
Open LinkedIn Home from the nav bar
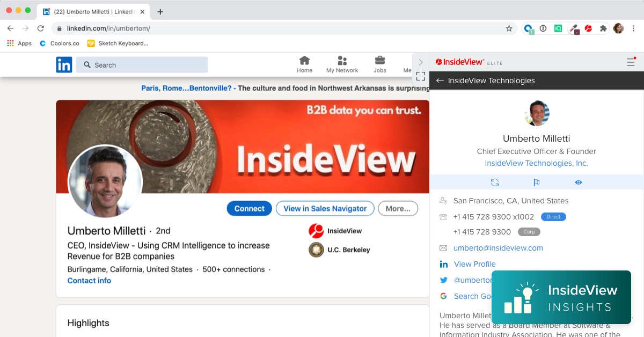coord(304,64)
